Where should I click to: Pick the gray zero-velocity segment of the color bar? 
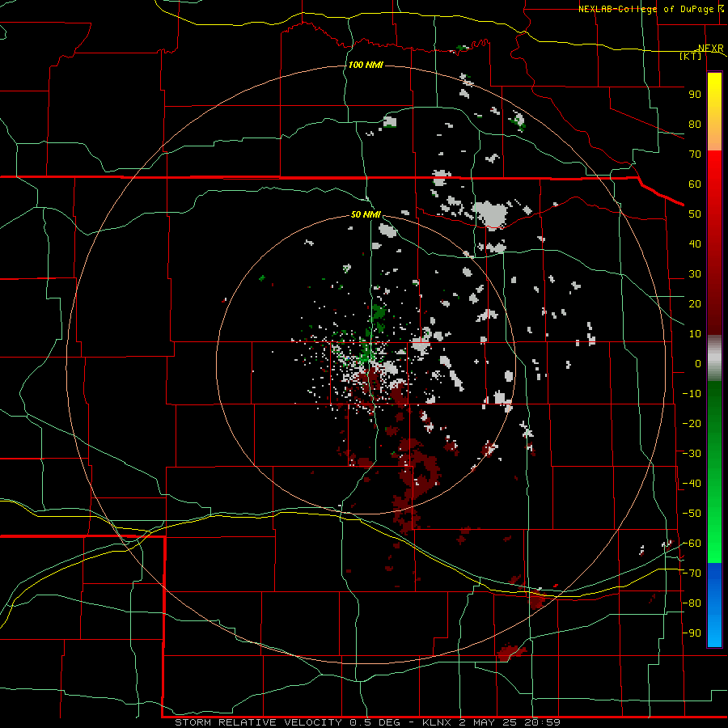click(714, 358)
